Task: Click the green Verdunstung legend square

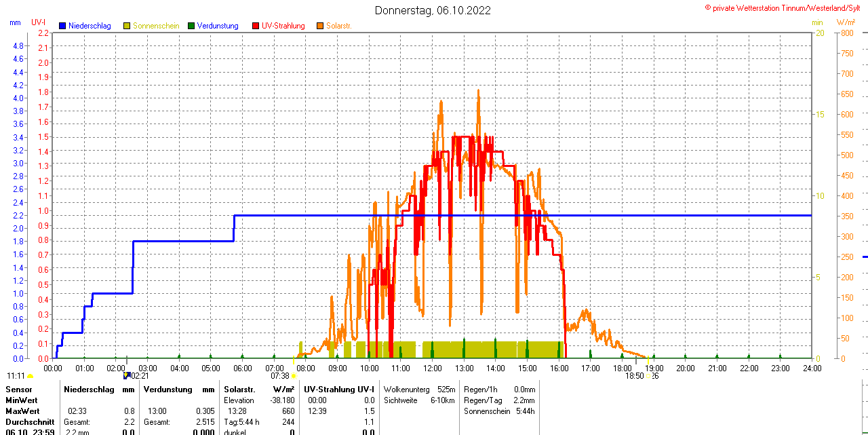Action: click(191, 26)
